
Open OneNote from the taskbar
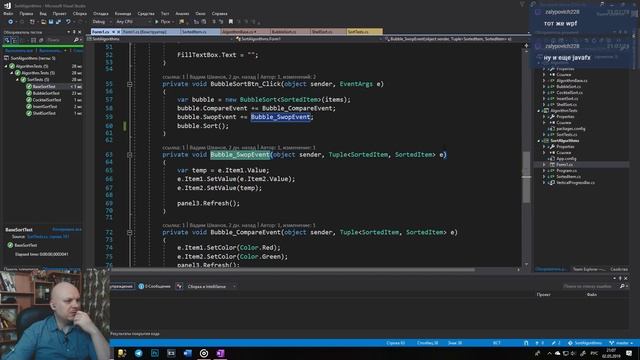[220, 353]
